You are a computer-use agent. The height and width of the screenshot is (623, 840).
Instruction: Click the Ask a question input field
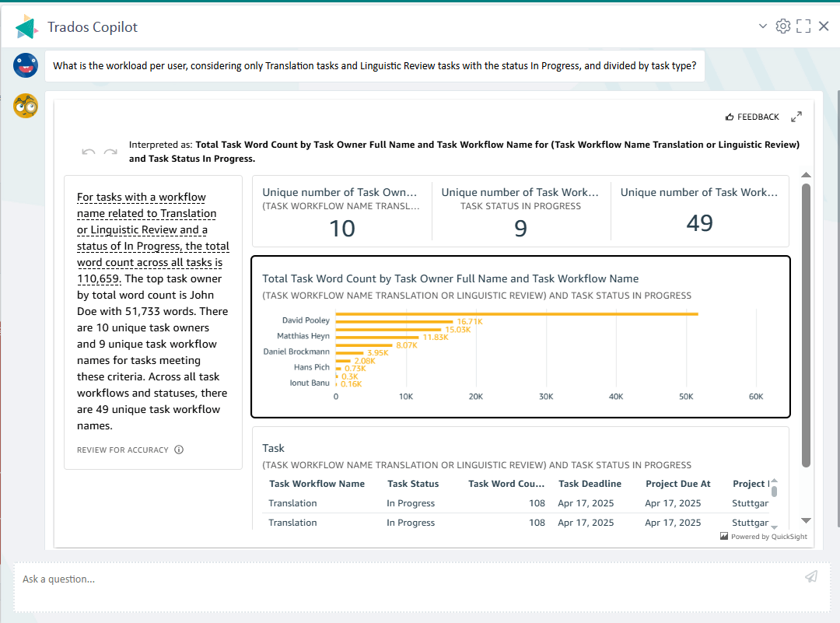tap(404, 579)
